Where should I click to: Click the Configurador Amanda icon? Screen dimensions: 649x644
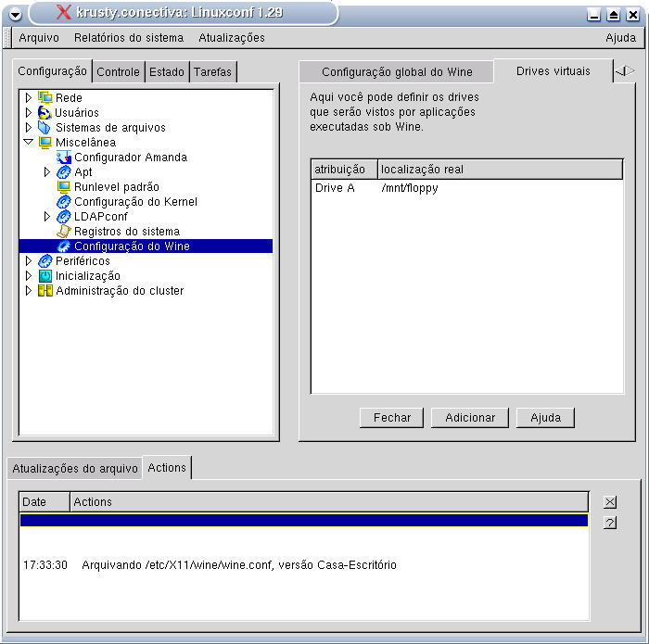point(64,158)
